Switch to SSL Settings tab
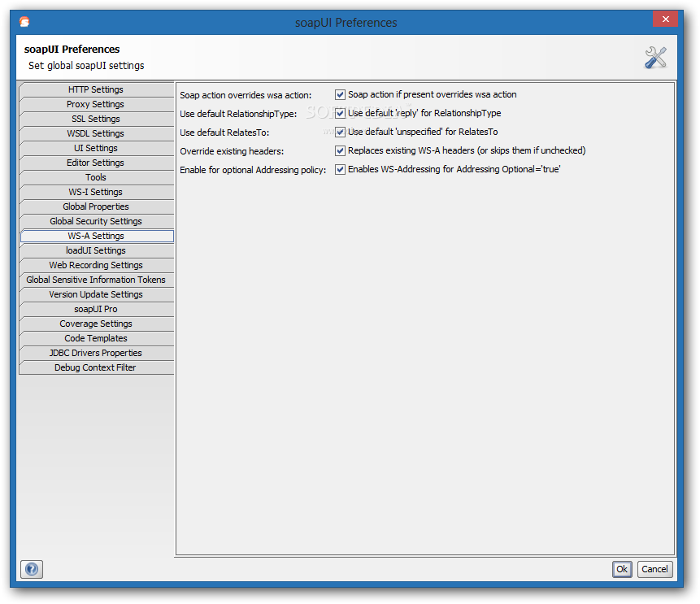This screenshot has width=700, height=604. pyautogui.click(x=97, y=119)
